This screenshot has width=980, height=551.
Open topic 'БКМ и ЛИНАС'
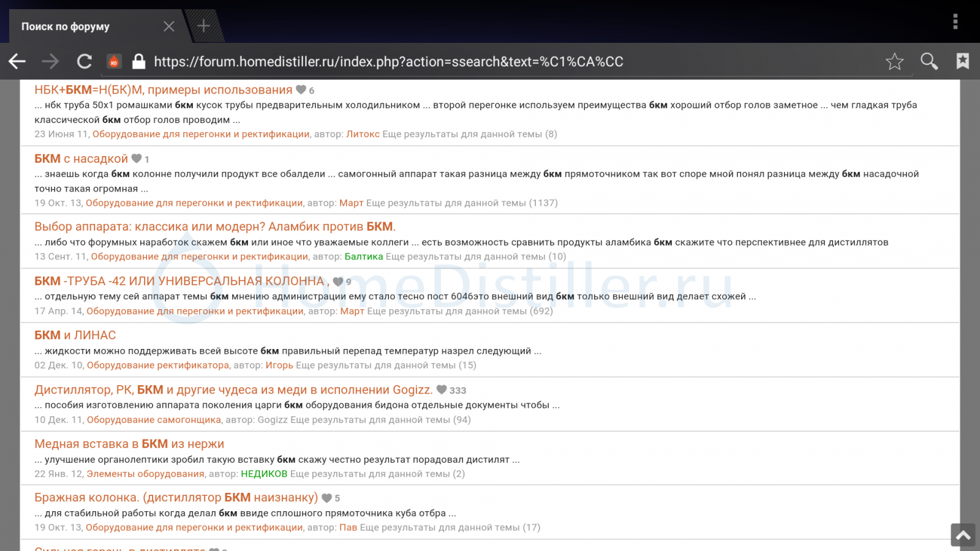75,335
